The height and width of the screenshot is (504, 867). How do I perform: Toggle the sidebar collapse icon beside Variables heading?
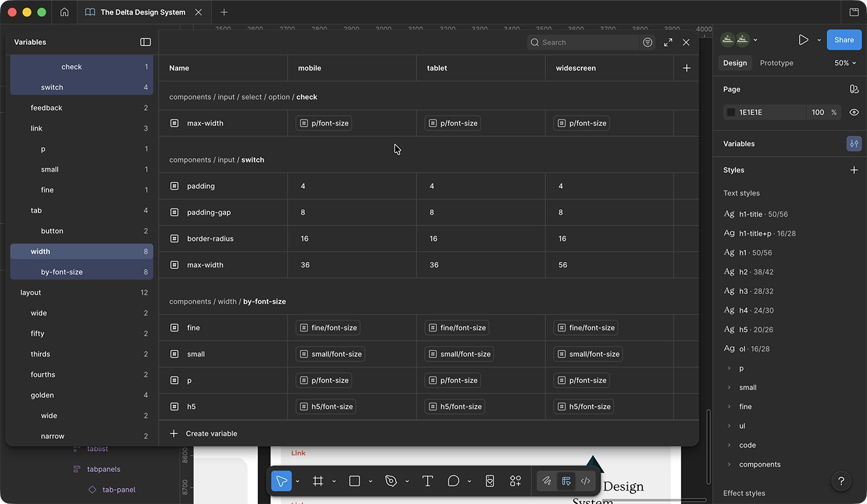[x=146, y=42]
